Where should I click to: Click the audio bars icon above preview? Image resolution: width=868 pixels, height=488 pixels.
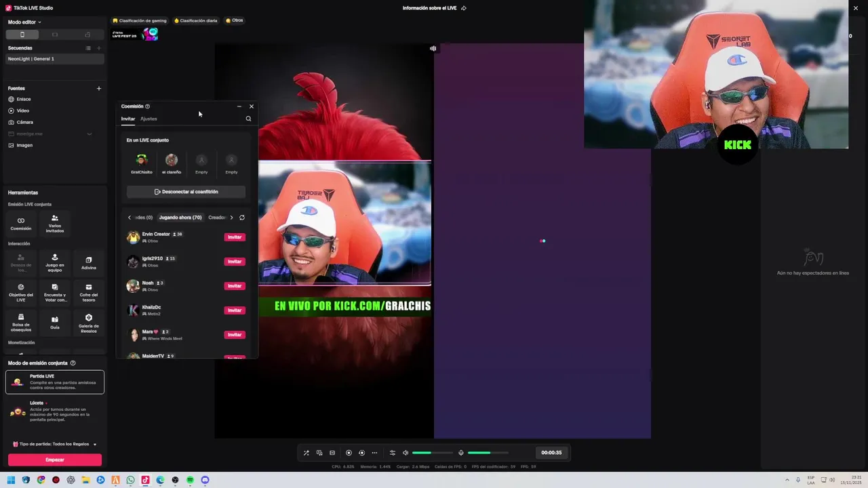tap(433, 48)
